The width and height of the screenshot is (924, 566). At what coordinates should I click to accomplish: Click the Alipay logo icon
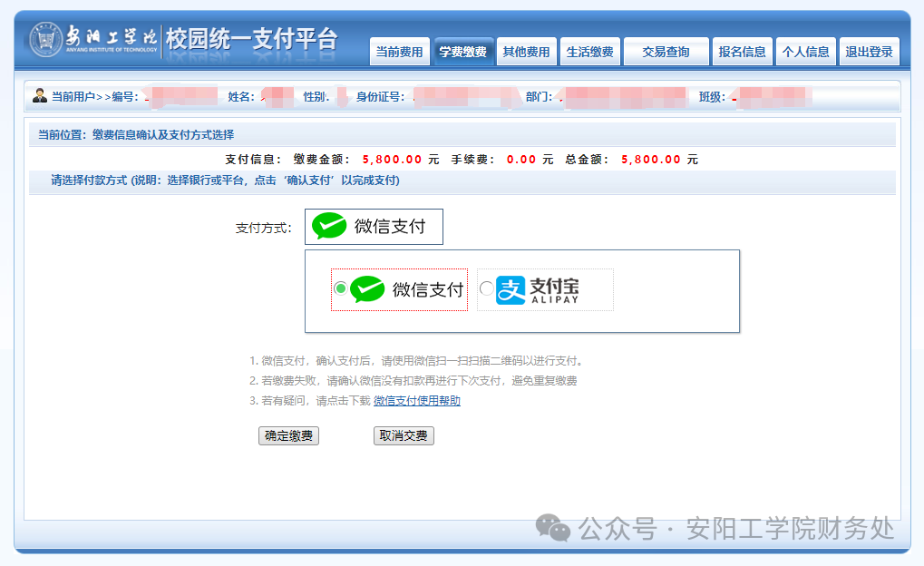[x=511, y=289]
